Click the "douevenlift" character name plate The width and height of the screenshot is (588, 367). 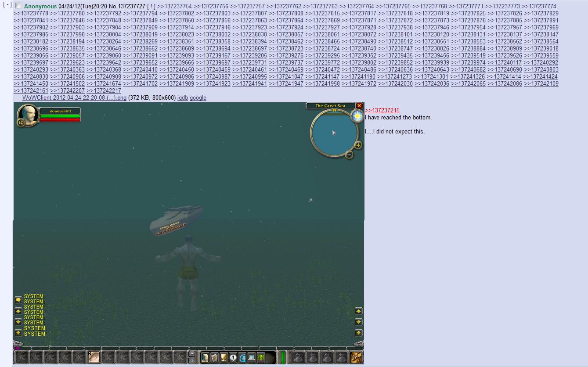click(60, 111)
